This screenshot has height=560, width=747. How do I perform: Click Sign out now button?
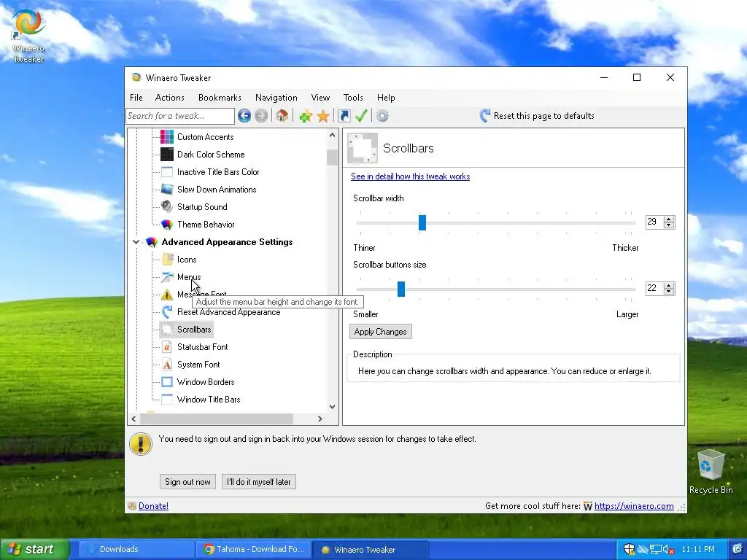pos(187,482)
